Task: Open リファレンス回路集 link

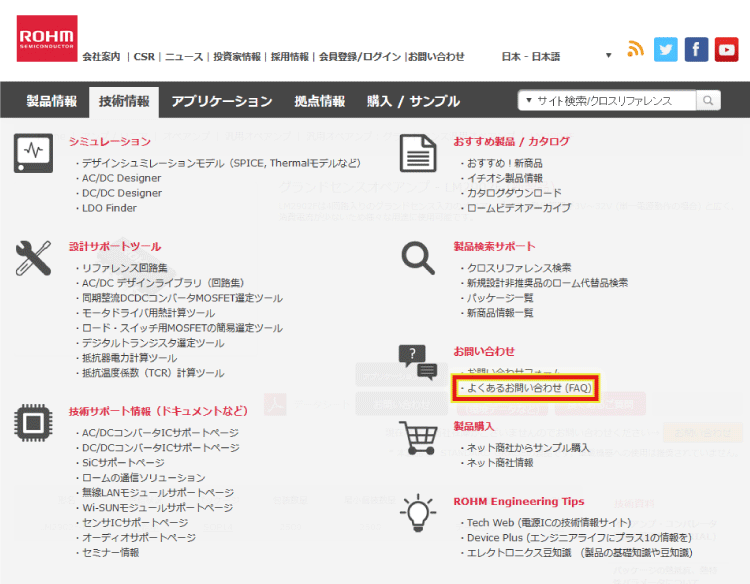Action: 125,268
